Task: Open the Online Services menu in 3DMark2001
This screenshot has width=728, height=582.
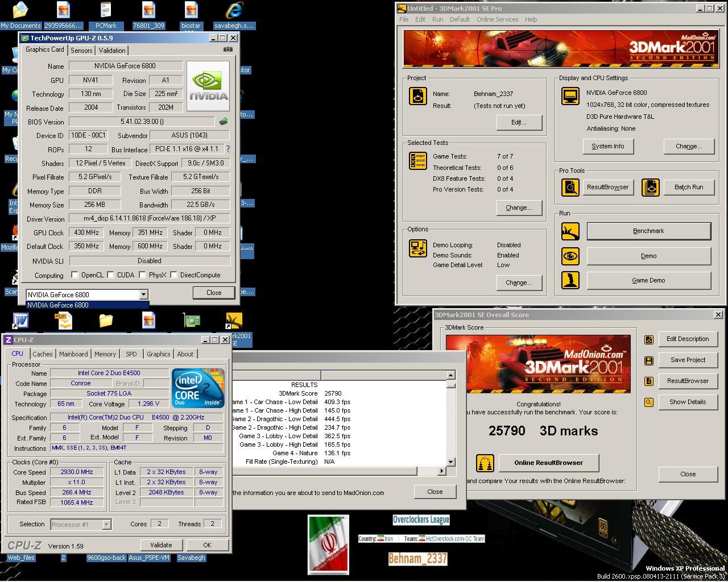Action: pos(498,19)
